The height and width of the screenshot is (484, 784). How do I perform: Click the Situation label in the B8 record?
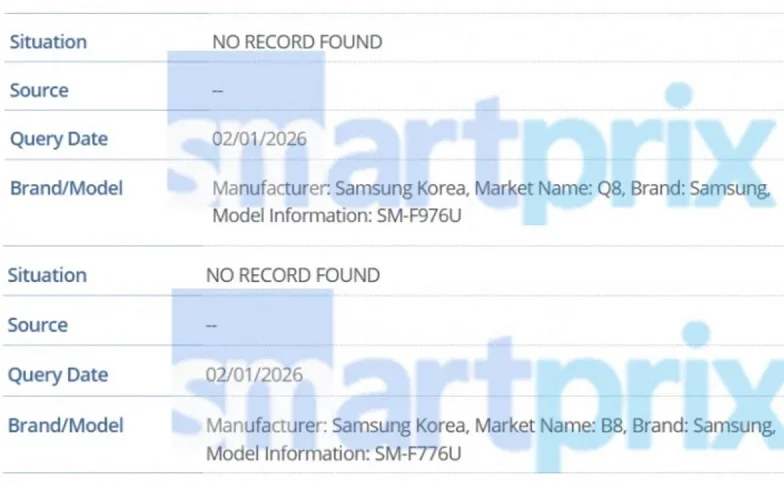click(47, 275)
